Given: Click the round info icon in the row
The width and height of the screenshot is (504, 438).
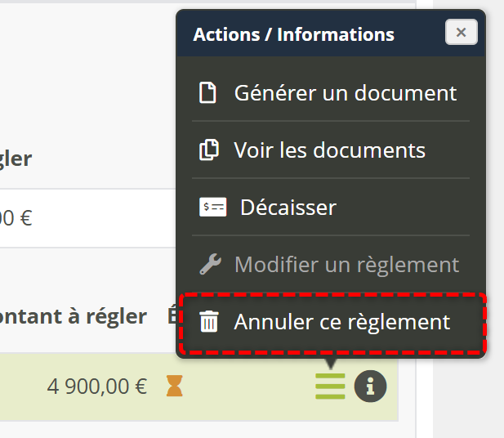Looking at the screenshot, I should coord(370,387).
